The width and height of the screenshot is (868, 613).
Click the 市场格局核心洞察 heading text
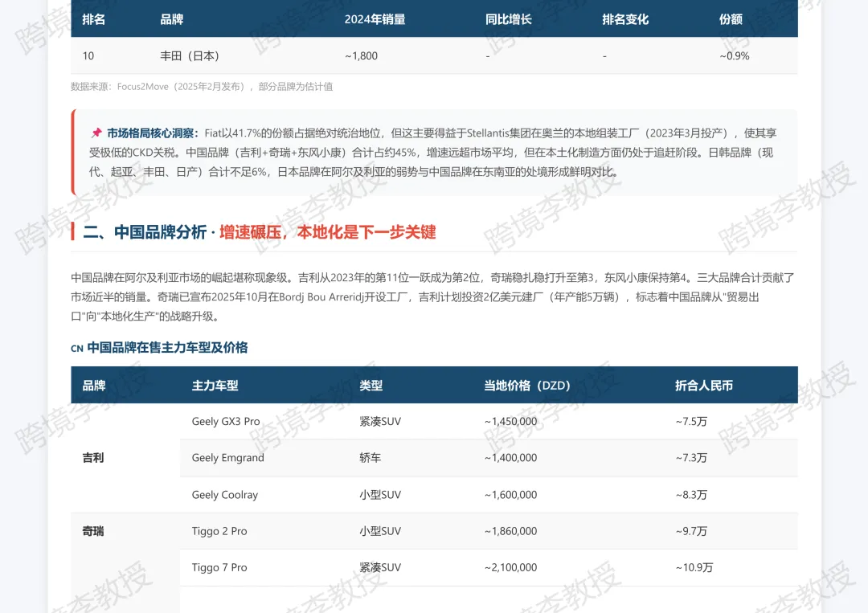[x=153, y=133]
